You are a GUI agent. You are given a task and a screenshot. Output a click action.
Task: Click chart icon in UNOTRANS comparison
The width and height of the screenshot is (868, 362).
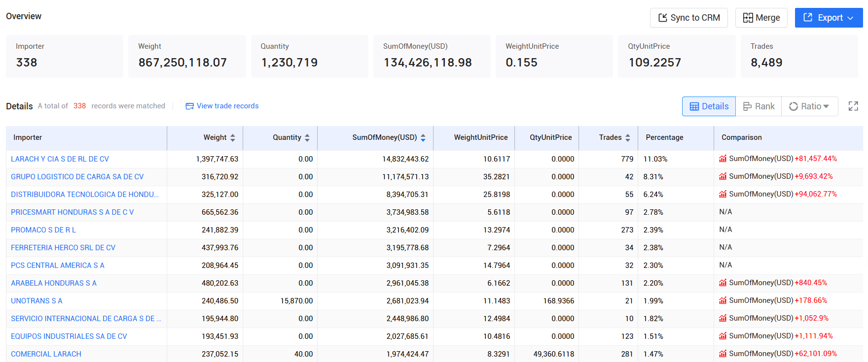[723, 300]
